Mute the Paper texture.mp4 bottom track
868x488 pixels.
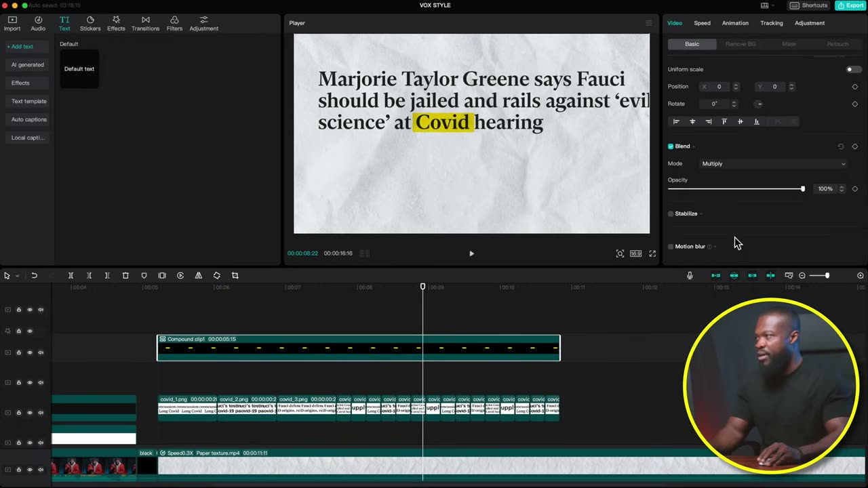[x=41, y=470]
